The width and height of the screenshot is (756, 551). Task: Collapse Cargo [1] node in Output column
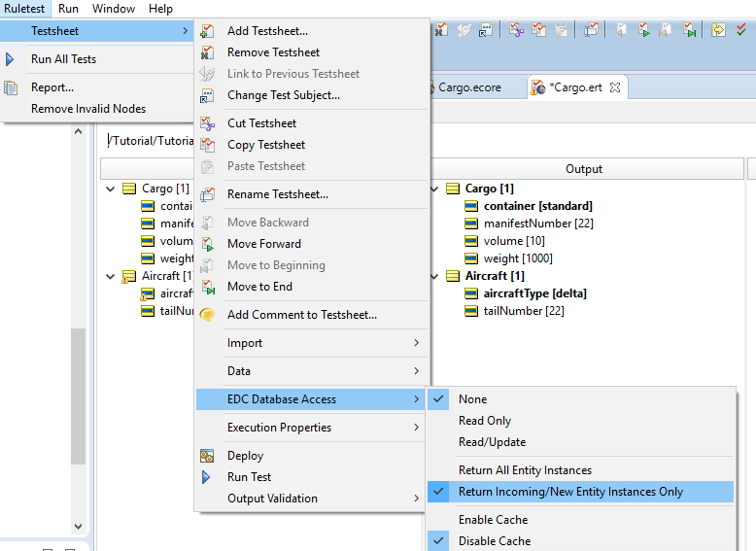(434, 189)
